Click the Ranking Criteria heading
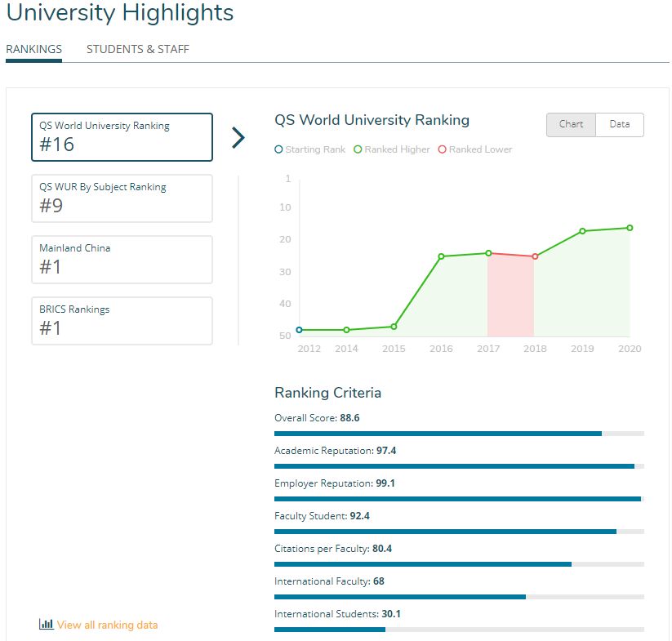 coord(328,393)
